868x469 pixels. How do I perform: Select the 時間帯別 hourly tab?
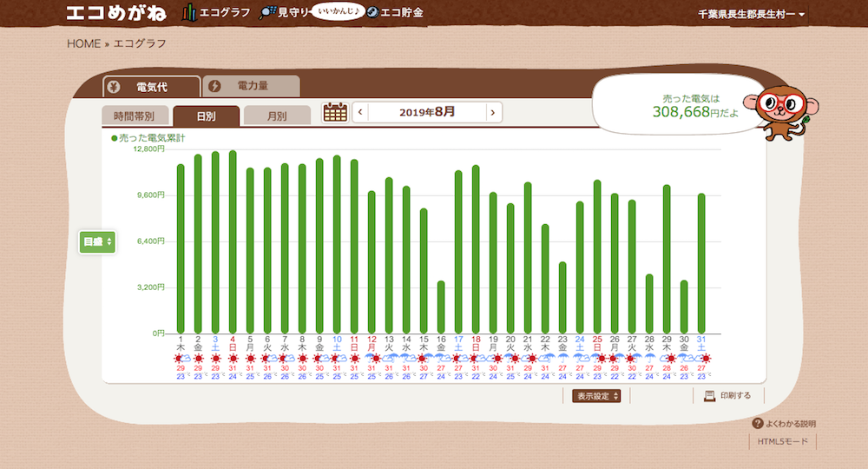coord(134,116)
